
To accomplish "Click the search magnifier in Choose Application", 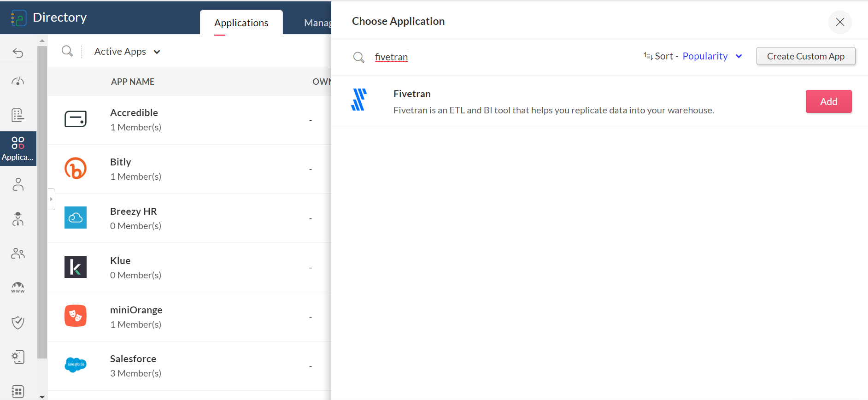I will tap(359, 57).
